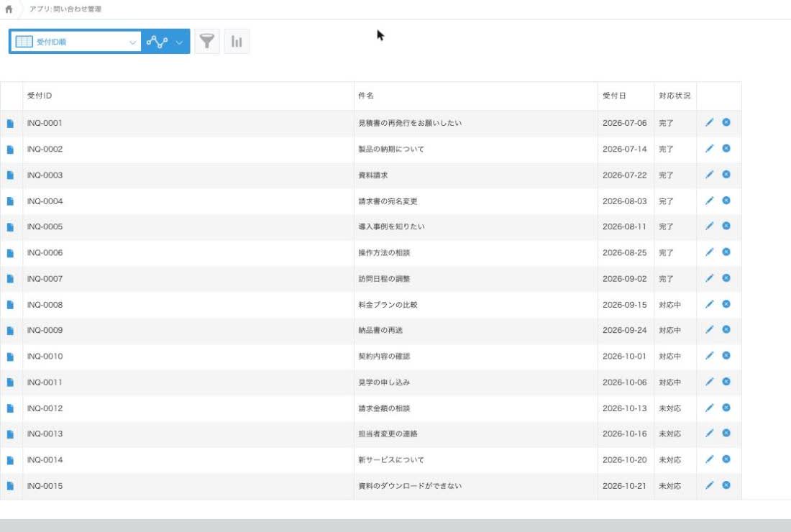This screenshot has width=791, height=532.
Task: Delete the INQ-0013 record
Action: pos(726,433)
